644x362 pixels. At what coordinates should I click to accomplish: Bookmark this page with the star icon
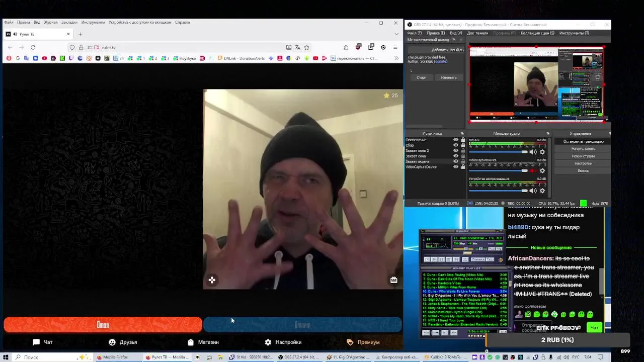point(306,47)
